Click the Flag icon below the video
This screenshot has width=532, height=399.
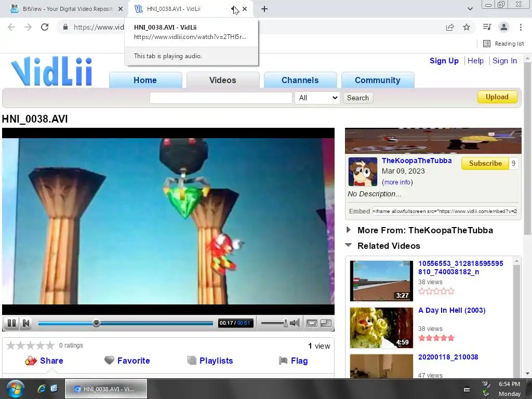(x=283, y=361)
